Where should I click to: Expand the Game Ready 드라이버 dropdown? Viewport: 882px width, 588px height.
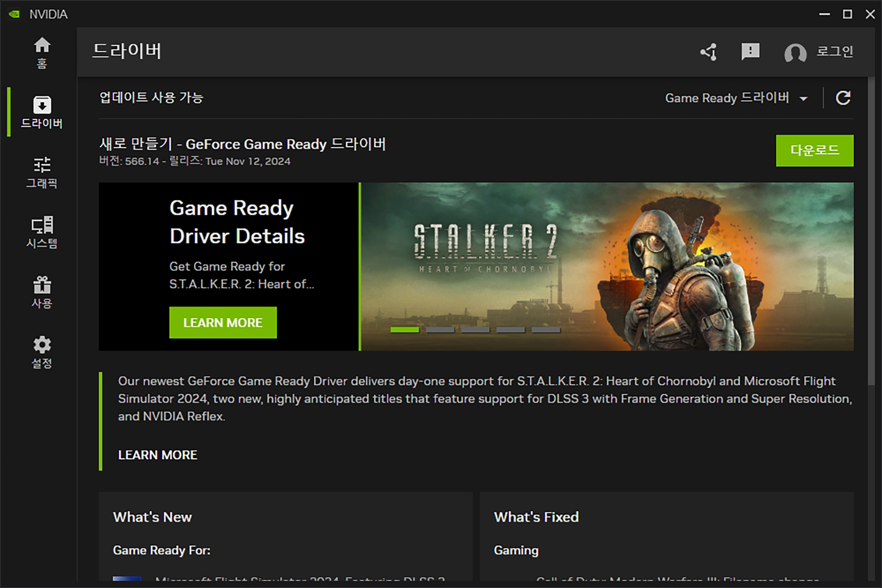[x=727, y=98]
